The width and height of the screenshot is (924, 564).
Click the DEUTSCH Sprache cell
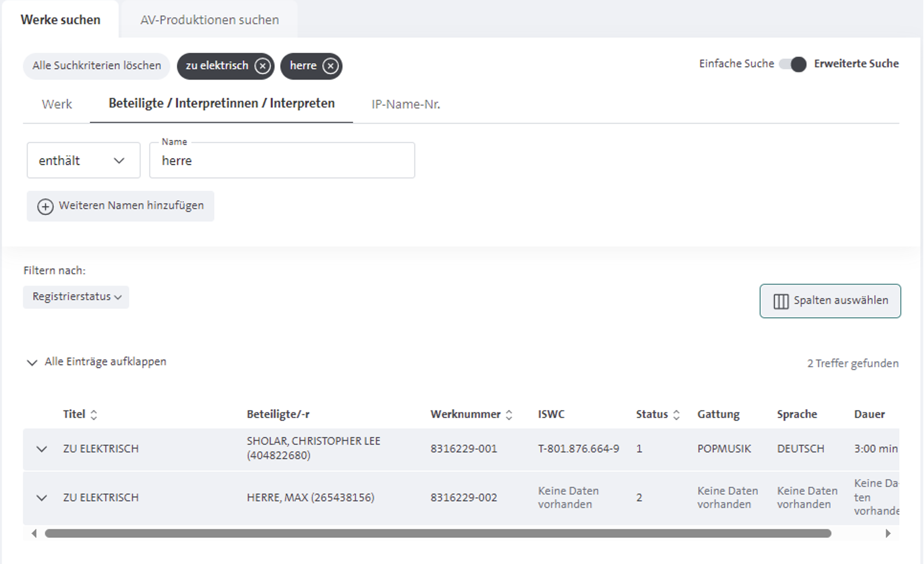point(801,449)
